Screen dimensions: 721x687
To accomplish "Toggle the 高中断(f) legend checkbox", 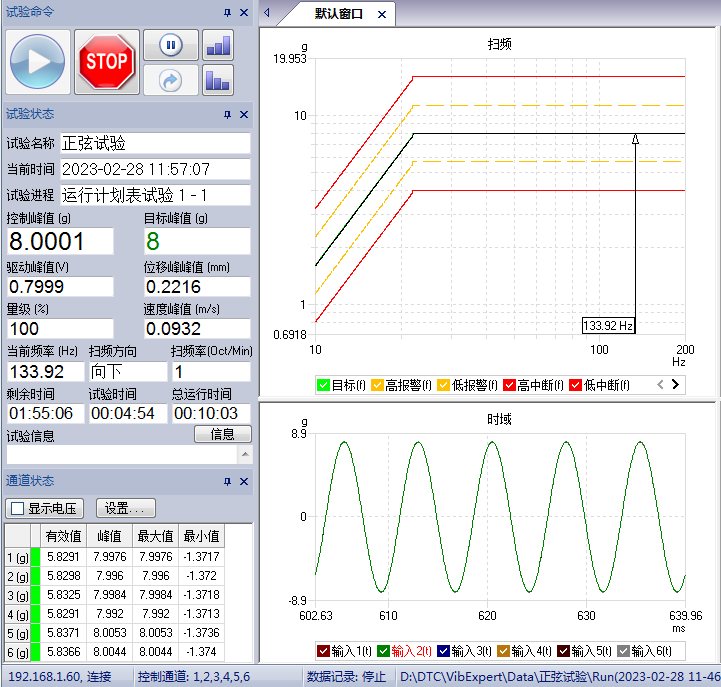I will (509, 385).
